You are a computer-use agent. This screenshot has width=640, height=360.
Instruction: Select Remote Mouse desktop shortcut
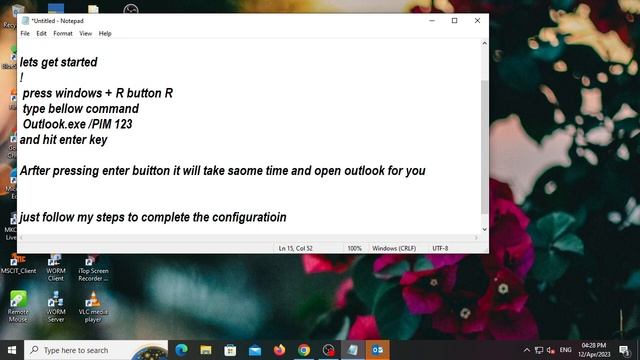(x=18, y=306)
